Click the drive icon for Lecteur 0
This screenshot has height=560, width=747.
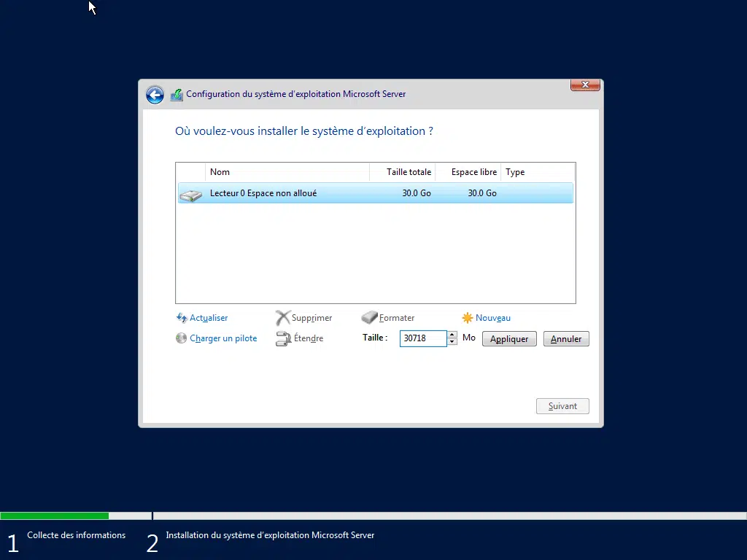coord(190,195)
